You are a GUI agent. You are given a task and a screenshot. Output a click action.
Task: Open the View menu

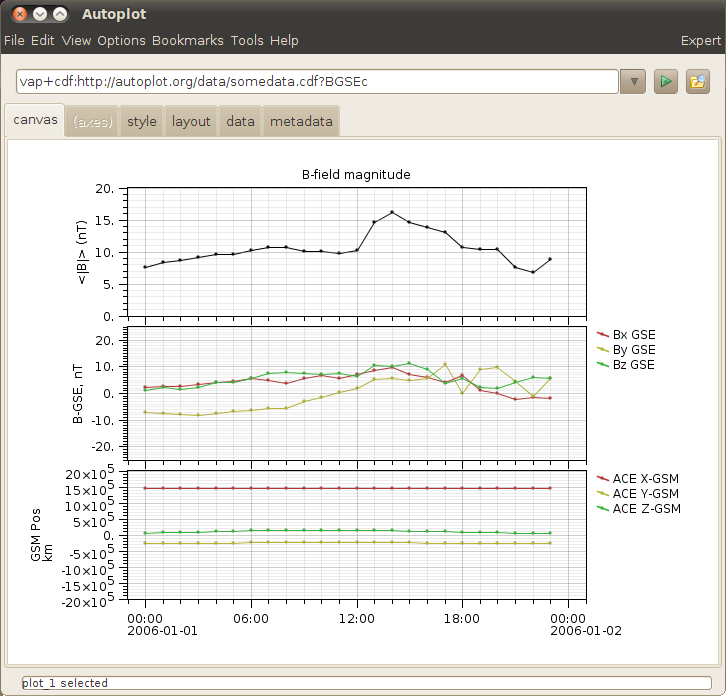tap(76, 41)
